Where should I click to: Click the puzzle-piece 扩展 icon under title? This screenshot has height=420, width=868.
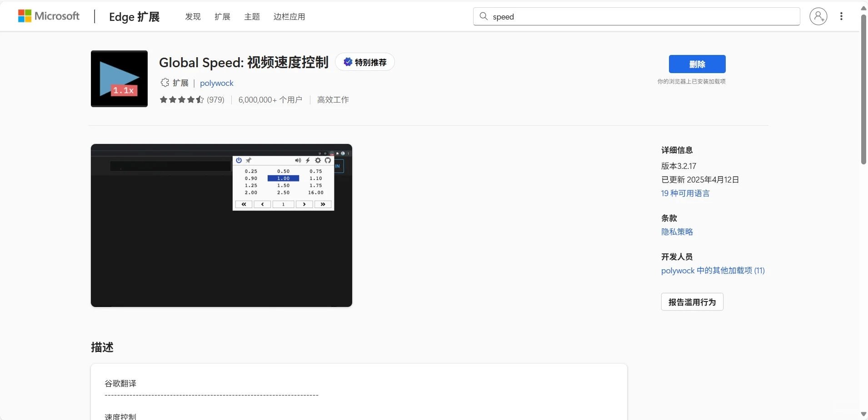165,83
